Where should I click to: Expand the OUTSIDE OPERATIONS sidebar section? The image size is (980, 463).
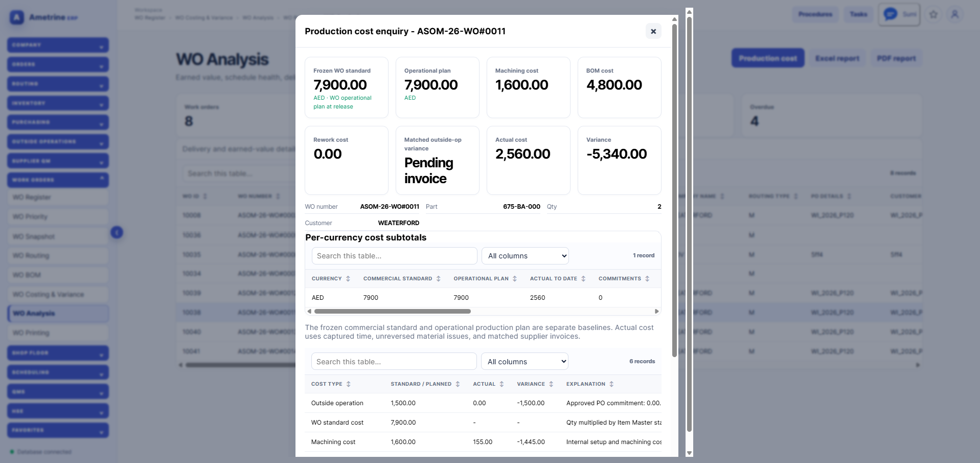(x=58, y=142)
